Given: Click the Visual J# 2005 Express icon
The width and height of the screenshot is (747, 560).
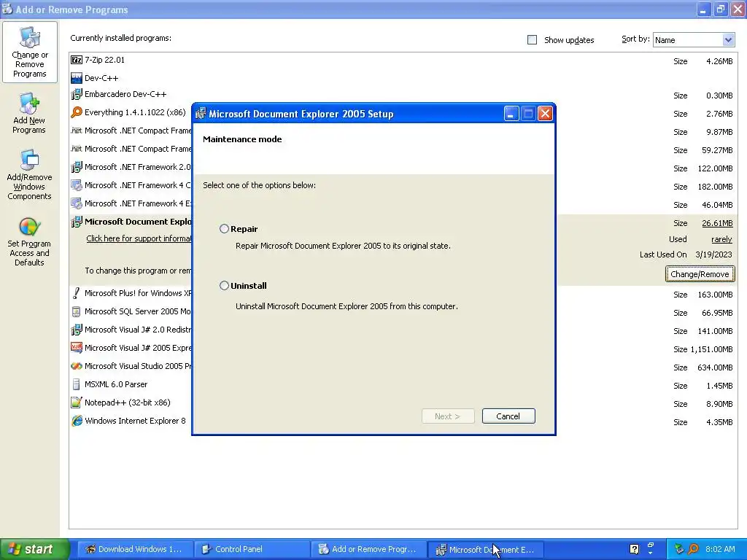Looking at the screenshot, I should (x=76, y=348).
